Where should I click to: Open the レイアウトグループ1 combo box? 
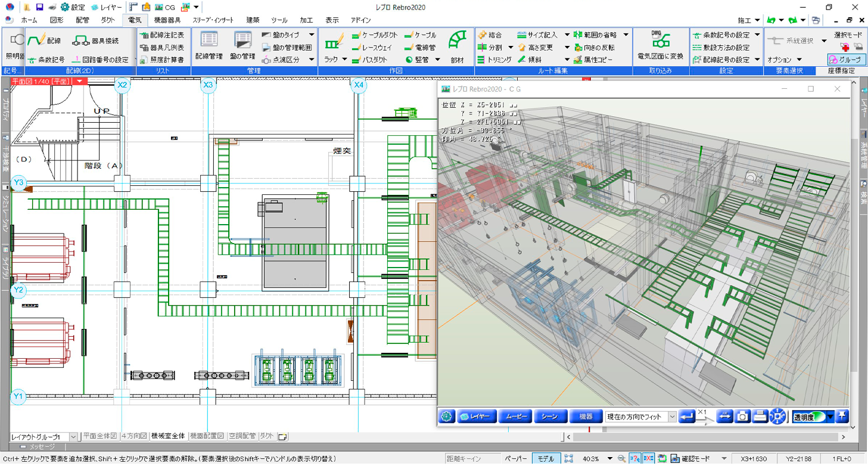tap(73, 437)
